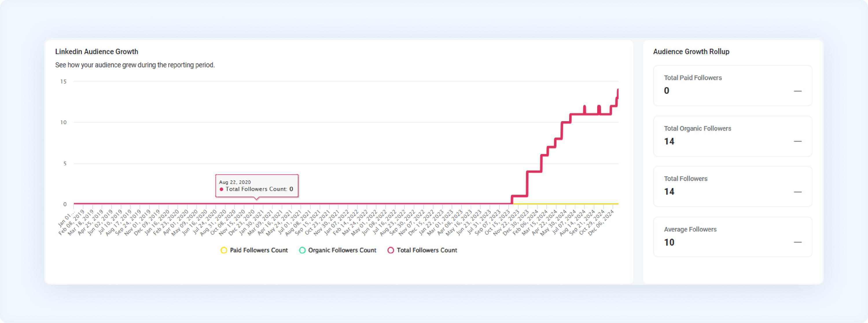Click the 'Feb 06, 2024' x-axis label
The height and width of the screenshot is (323, 868).
(526, 222)
